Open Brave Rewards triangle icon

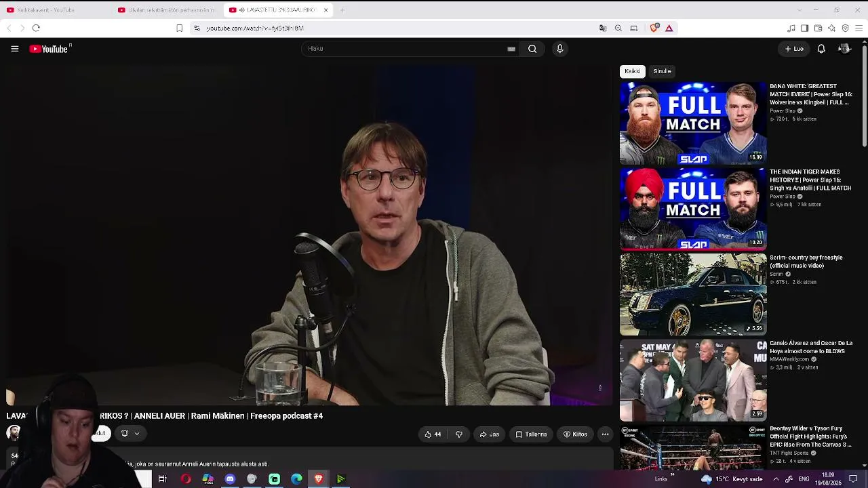click(x=669, y=28)
